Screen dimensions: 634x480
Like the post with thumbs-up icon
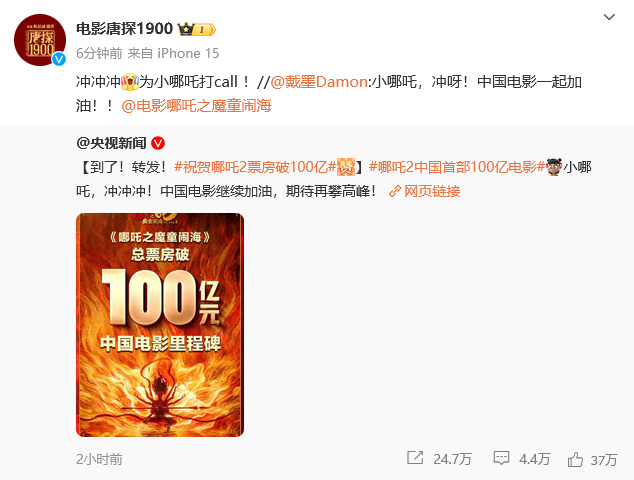pos(575,459)
